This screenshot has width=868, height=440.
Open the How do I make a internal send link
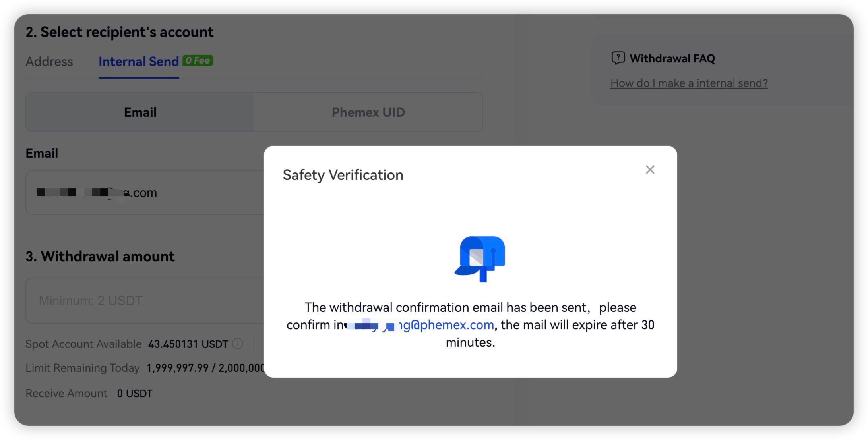pyautogui.click(x=689, y=83)
